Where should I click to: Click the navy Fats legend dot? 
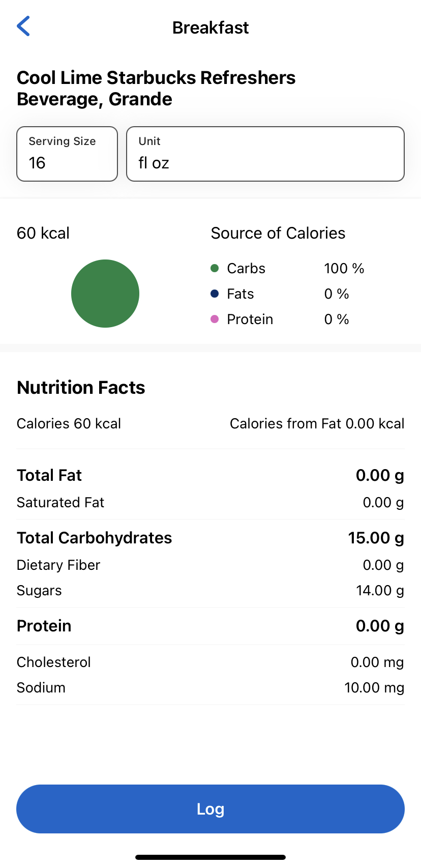coord(215,294)
